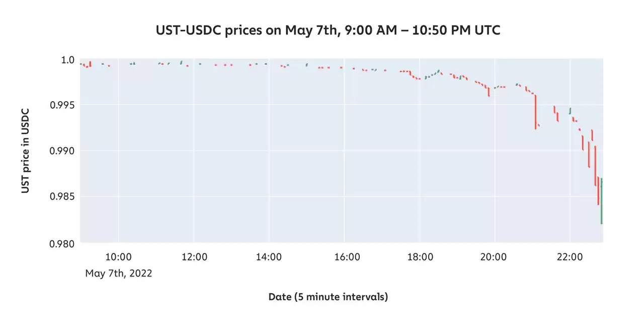Click the 0.985 price tick label
The image size is (644, 324).
coord(62,197)
